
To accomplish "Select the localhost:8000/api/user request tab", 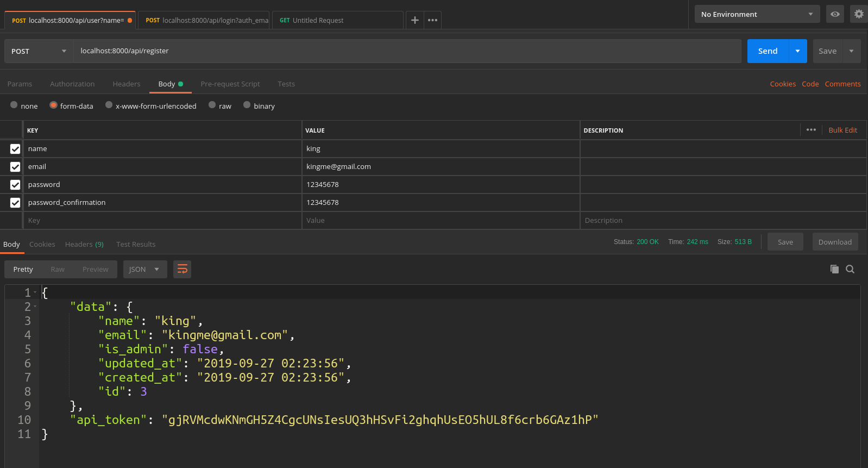I will [x=70, y=20].
